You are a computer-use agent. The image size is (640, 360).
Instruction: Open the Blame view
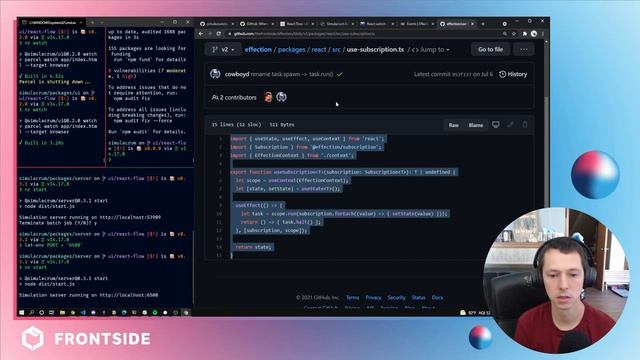pos(476,125)
